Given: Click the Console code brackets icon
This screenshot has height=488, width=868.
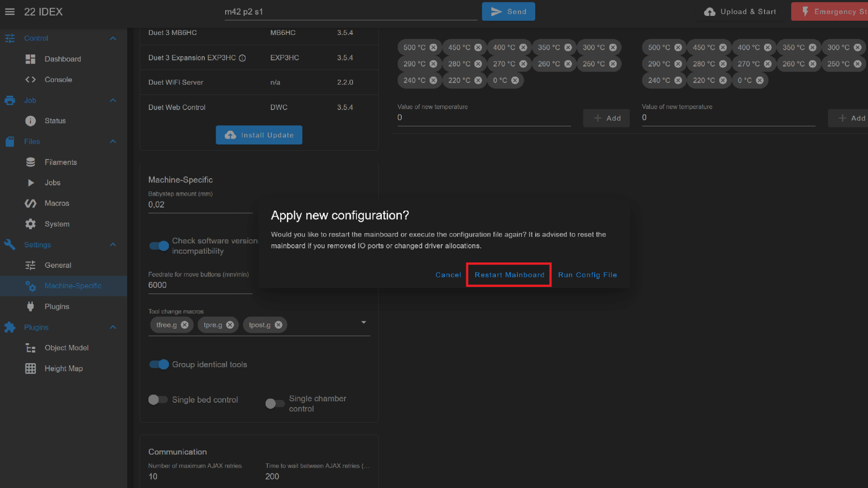Looking at the screenshot, I should (30, 79).
